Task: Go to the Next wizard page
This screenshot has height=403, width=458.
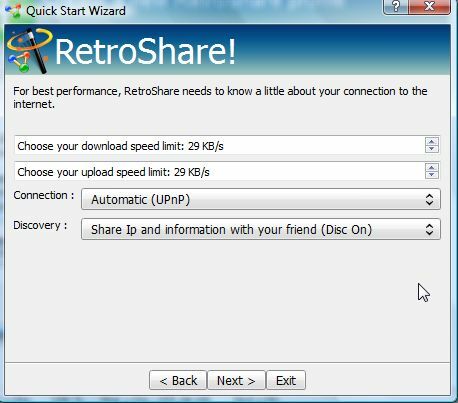Action: pos(236,380)
